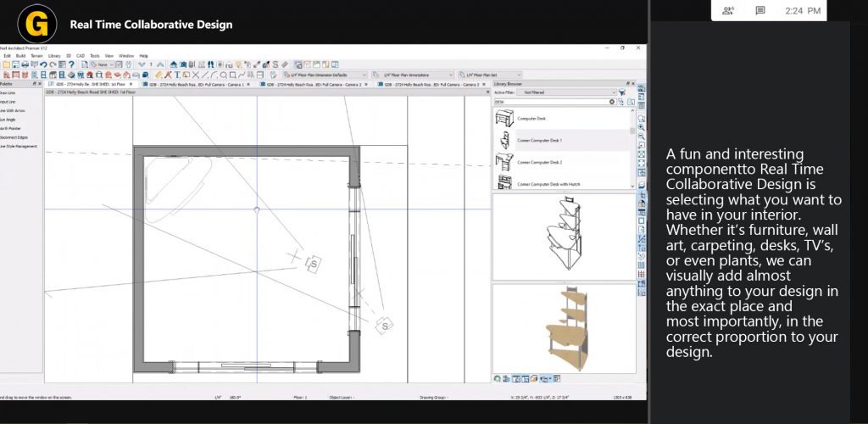Click the Fill Window icon in right toolbar
This screenshot has width=868, height=424.
pos(641,153)
